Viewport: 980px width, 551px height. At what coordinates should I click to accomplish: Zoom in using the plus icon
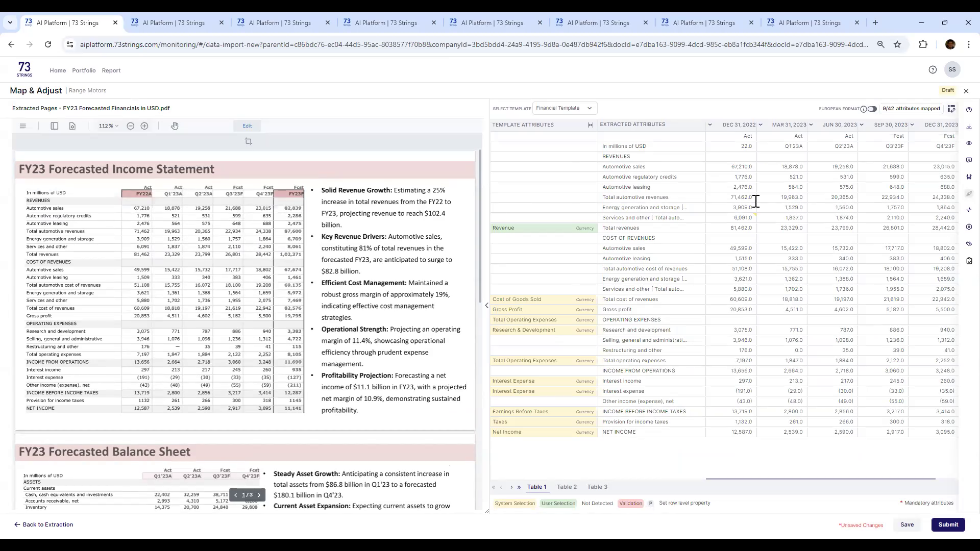(x=144, y=126)
